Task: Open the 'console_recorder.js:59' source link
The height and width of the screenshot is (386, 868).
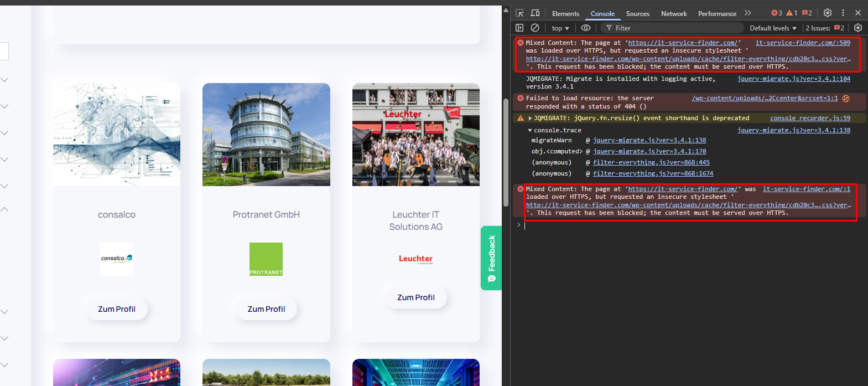Action: (810, 118)
